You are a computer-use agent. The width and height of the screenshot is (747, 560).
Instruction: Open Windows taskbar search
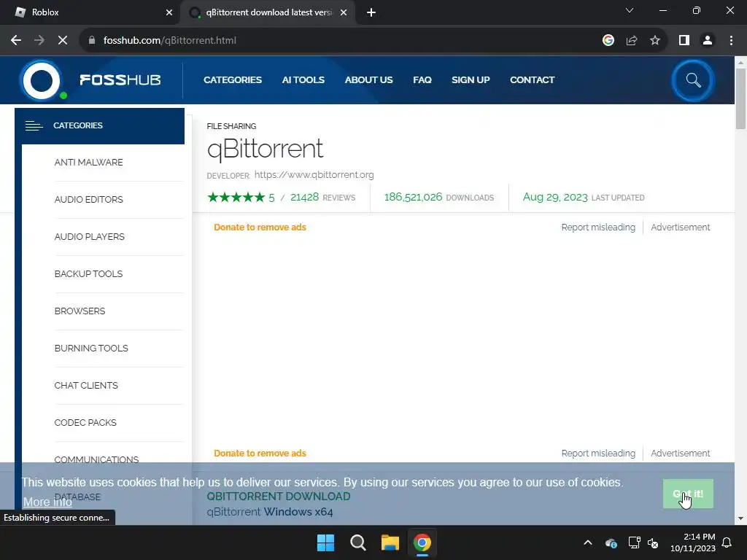point(358,542)
